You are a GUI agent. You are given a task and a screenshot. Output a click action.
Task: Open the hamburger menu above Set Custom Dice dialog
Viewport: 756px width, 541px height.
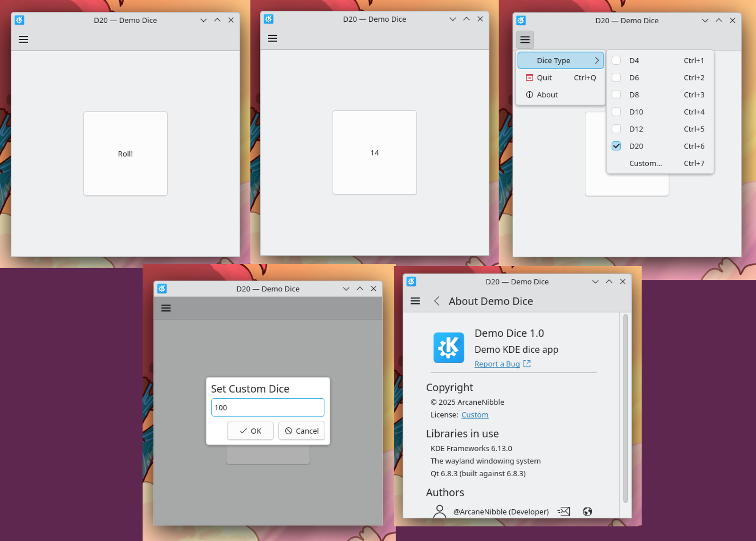pos(166,308)
